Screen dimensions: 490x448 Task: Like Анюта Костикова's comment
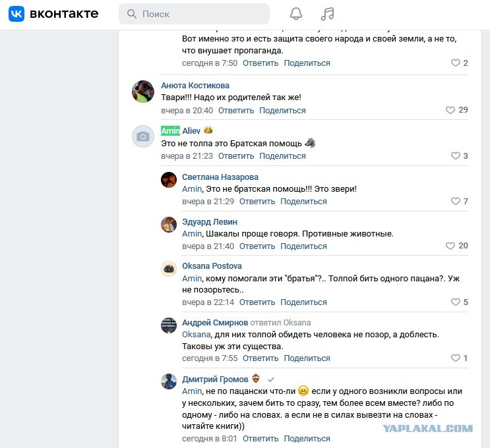(450, 110)
